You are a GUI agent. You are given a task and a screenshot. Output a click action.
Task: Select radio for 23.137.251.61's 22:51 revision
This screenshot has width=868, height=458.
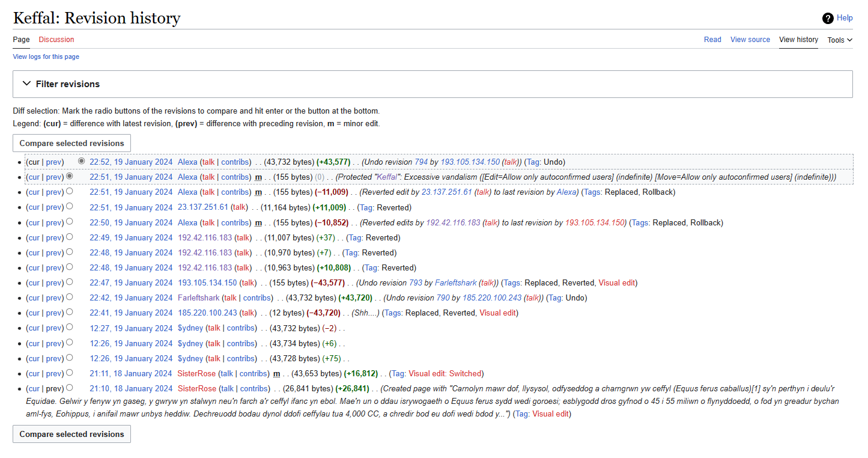pos(70,206)
